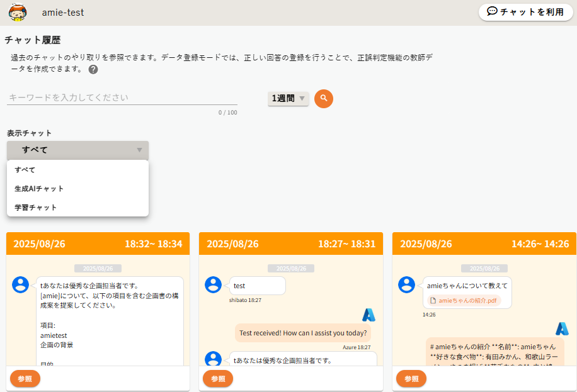The height and width of the screenshot is (392, 577).
Task: Click 参照 button on the 14:26 chat card
Action: click(x=411, y=379)
